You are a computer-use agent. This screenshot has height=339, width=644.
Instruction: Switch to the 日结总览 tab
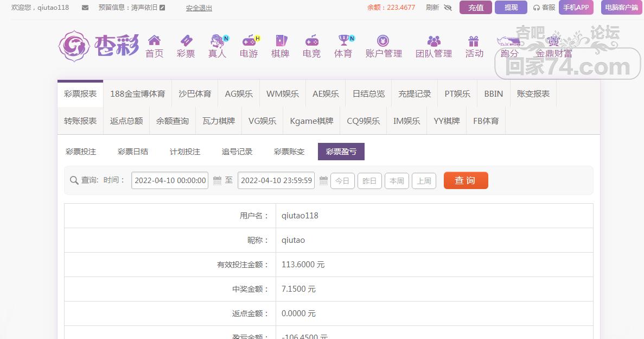369,94
